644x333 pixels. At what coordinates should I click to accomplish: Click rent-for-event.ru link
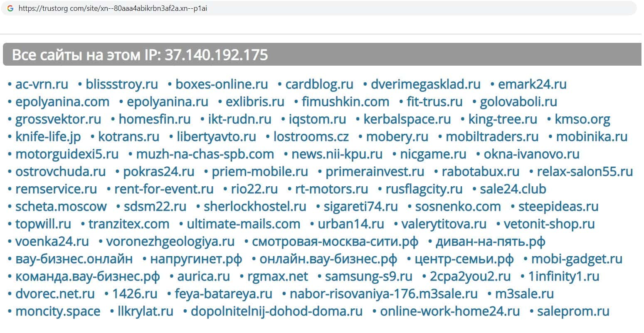click(x=164, y=189)
